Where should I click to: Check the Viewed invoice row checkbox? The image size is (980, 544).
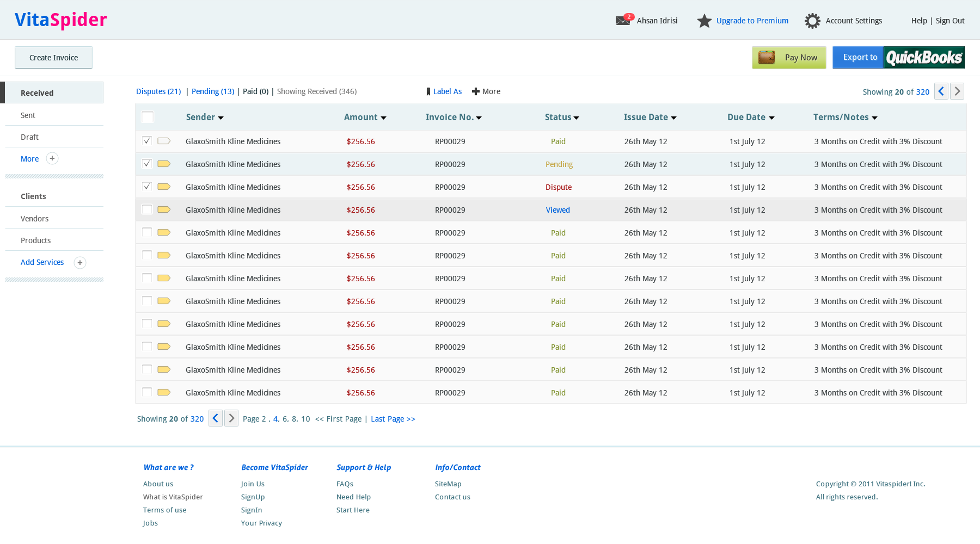[147, 209]
